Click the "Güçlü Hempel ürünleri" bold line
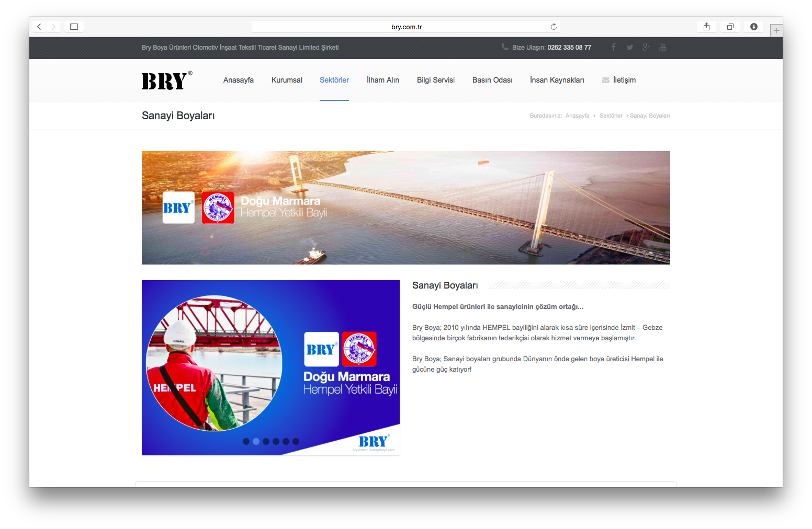This screenshot has height=529, width=812. tap(498, 306)
